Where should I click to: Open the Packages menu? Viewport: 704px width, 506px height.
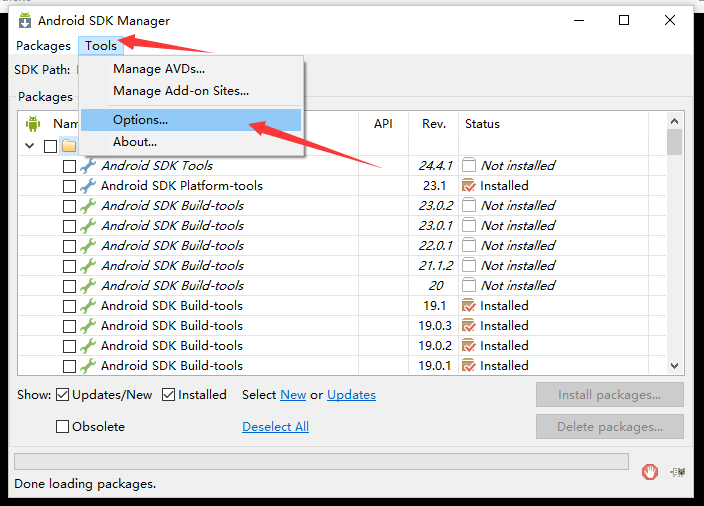click(x=44, y=46)
